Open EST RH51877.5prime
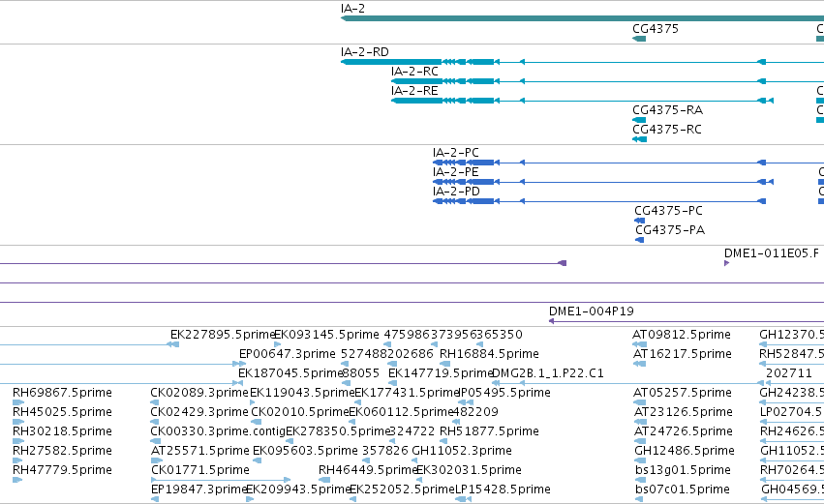This screenshot has height=504, width=824. [x=489, y=432]
